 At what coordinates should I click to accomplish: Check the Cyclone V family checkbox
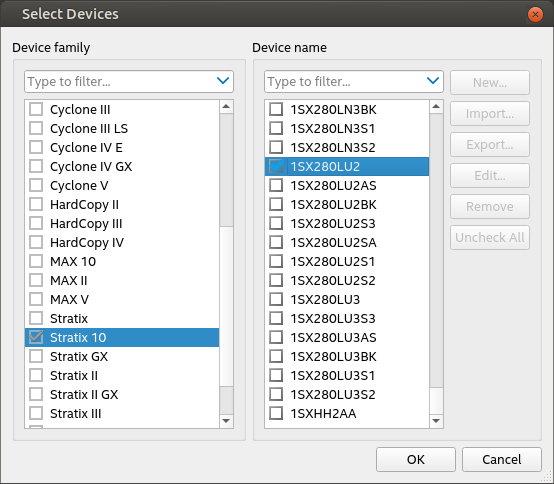pyautogui.click(x=36, y=185)
